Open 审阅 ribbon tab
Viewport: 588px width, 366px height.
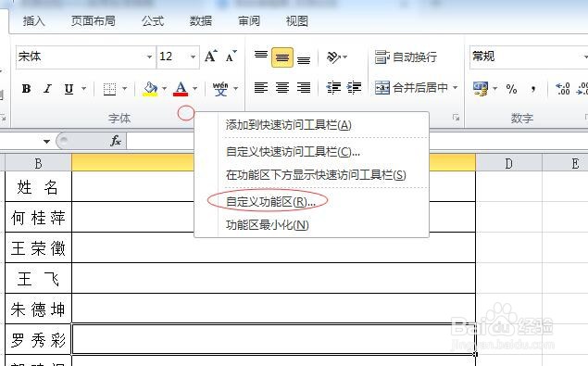click(x=248, y=20)
